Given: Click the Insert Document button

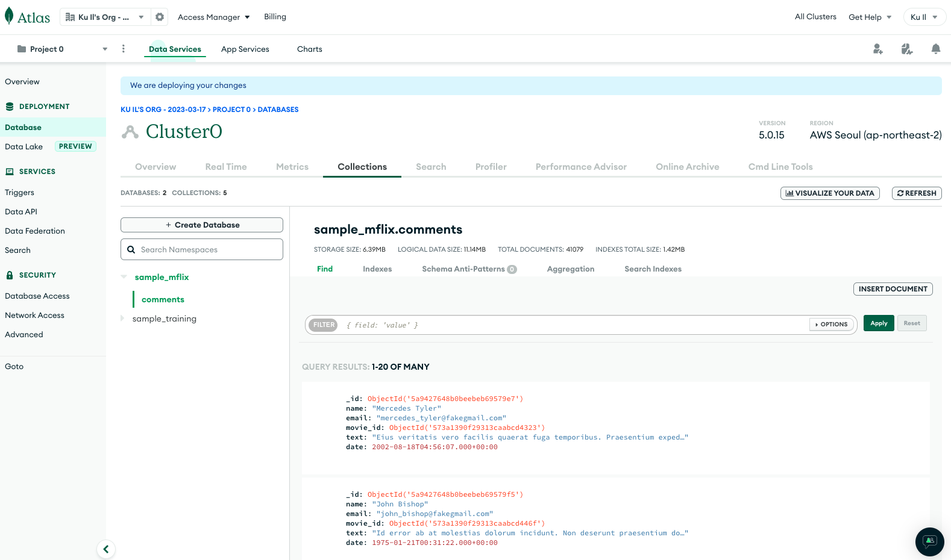Looking at the screenshot, I should [x=893, y=289].
